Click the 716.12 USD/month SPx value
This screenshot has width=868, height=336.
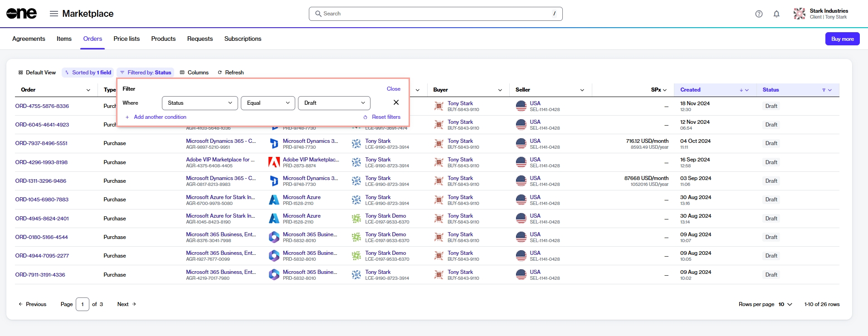(x=647, y=141)
